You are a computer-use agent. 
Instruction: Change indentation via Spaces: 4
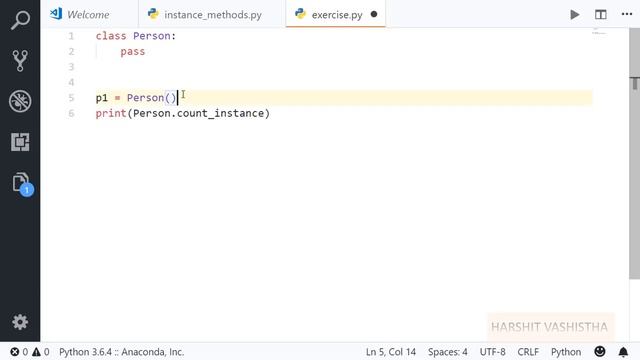448,352
